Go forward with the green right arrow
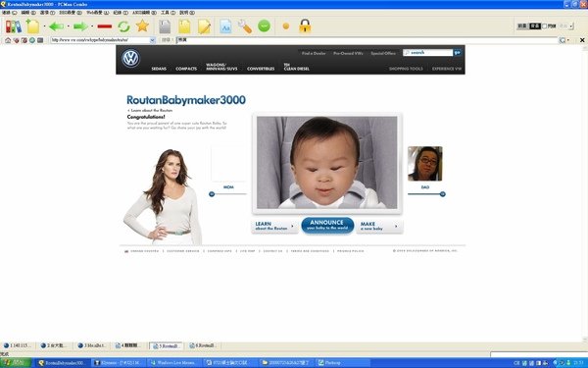 80,26
